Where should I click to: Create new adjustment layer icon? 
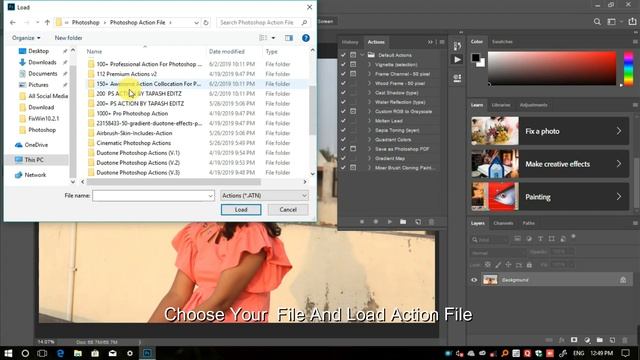click(x=587, y=340)
